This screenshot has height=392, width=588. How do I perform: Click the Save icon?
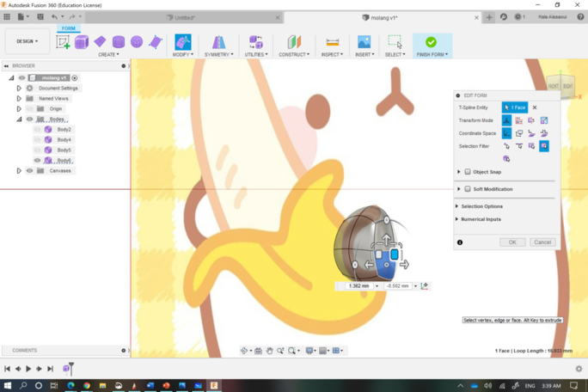40,17
